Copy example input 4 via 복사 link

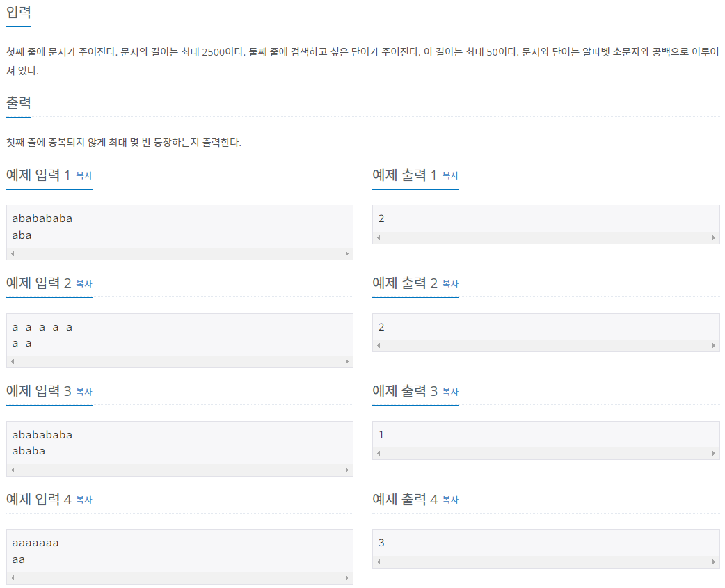tap(84, 500)
